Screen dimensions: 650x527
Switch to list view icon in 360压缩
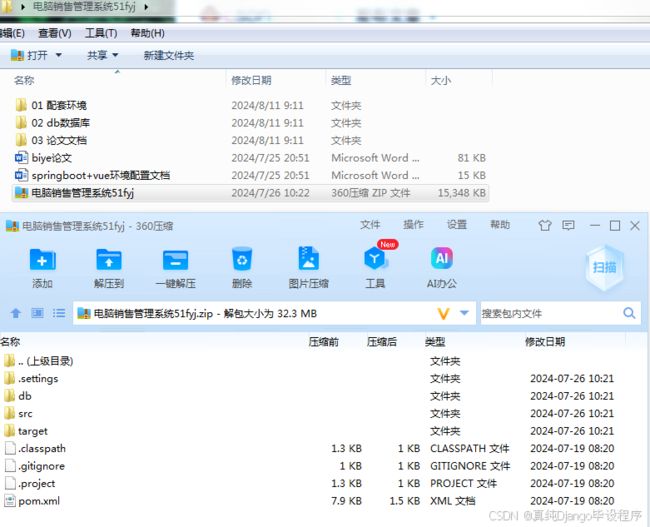pyautogui.click(x=59, y=313)
